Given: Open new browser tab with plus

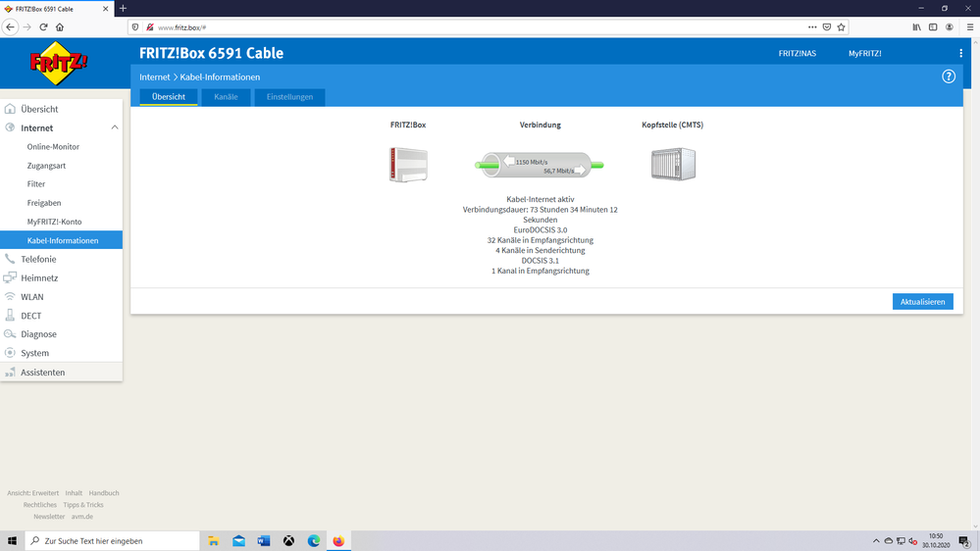Looking at the screenshot, I should [124, 8].
